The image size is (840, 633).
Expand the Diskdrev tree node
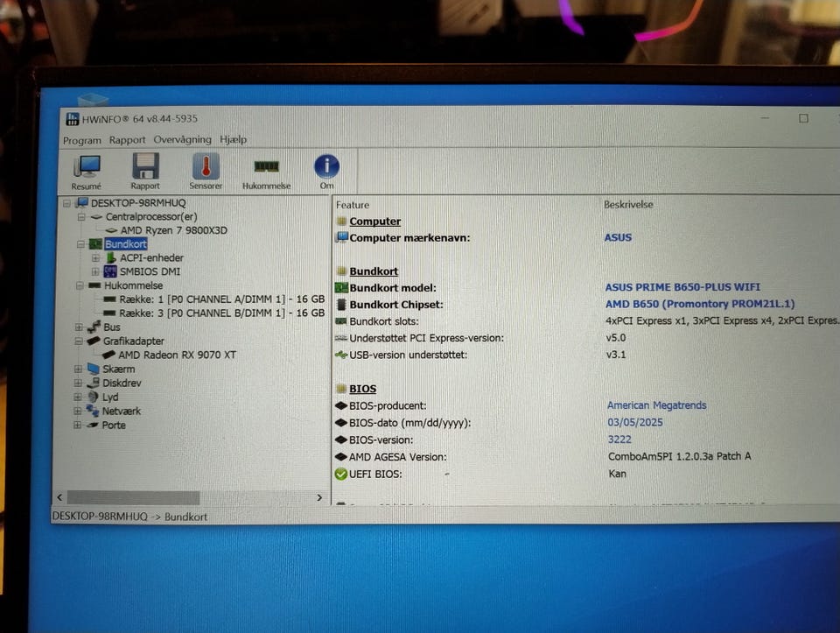[78, 383]
